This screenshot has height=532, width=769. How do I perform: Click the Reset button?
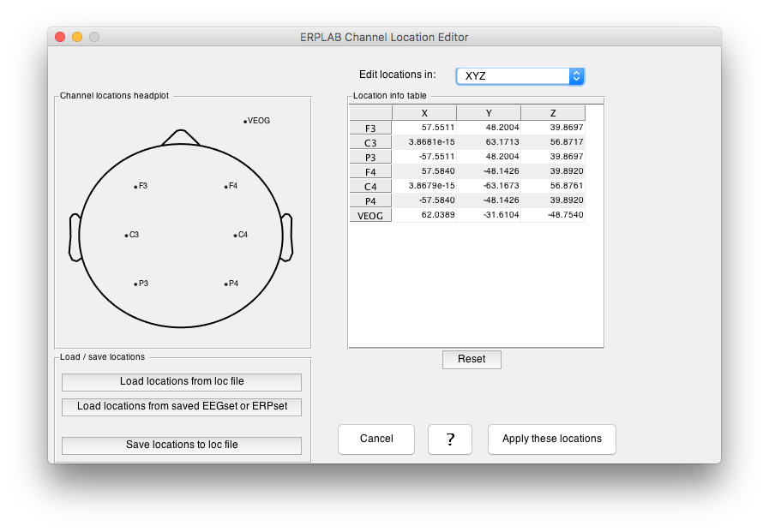[472, 359]
